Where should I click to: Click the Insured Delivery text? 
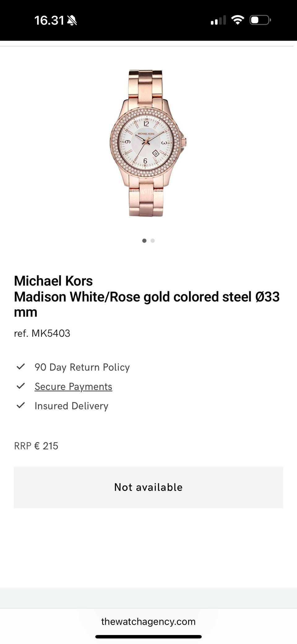tap(71, 406)
